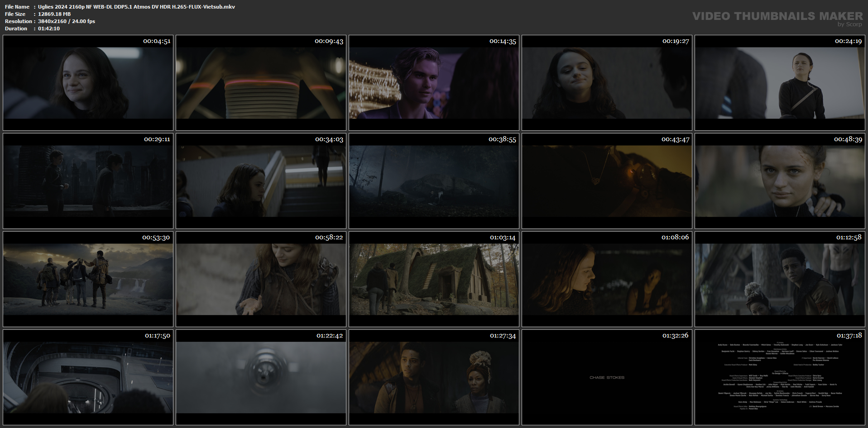Pick the campfire frame at 01:08:06
The image size is (868, 428).
[x=607, y=279]
